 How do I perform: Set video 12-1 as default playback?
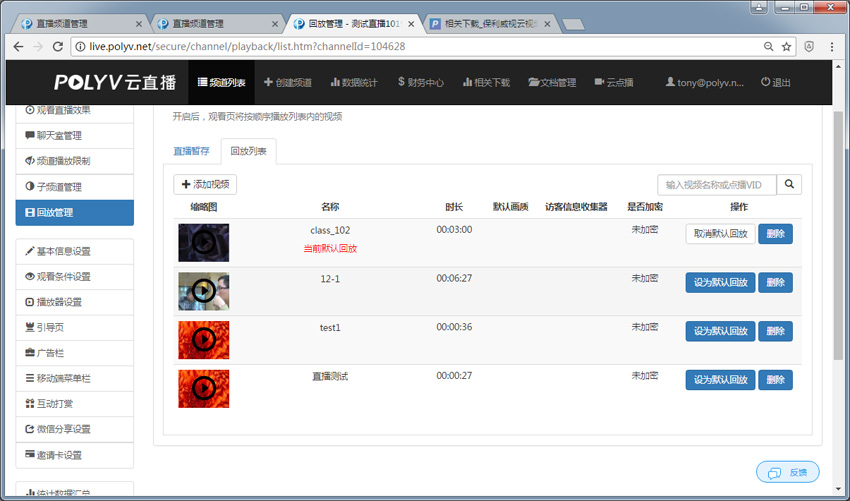tap(720, 282)
